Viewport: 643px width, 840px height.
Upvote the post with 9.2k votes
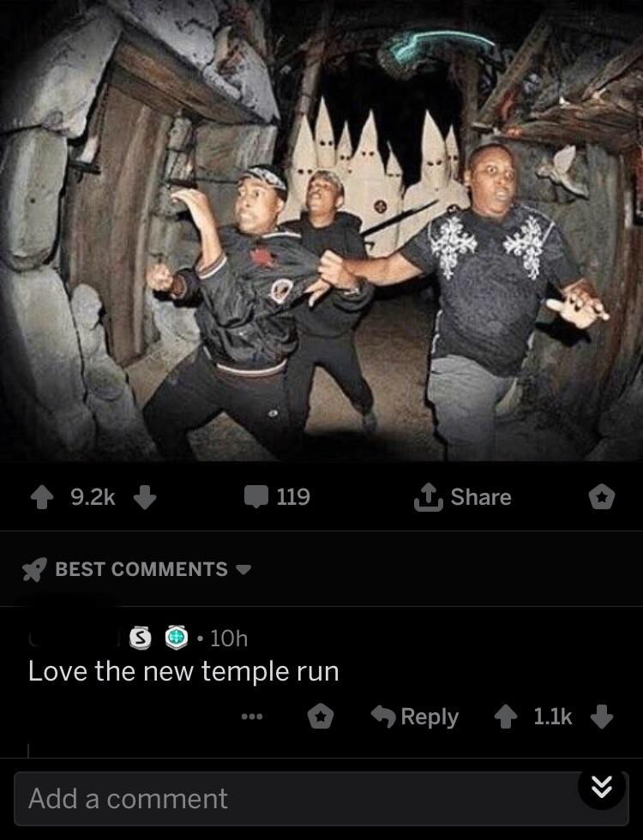(x=42, y=497)
